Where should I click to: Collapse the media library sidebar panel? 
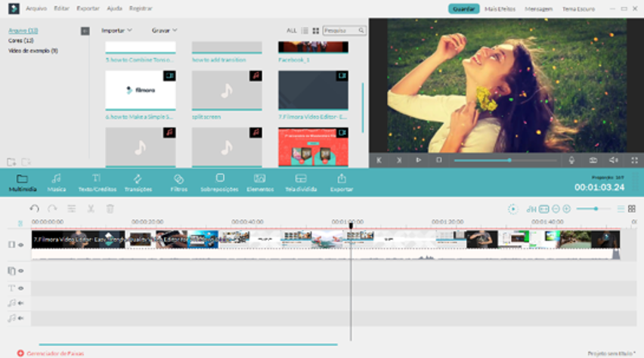(x=85, y=31)
